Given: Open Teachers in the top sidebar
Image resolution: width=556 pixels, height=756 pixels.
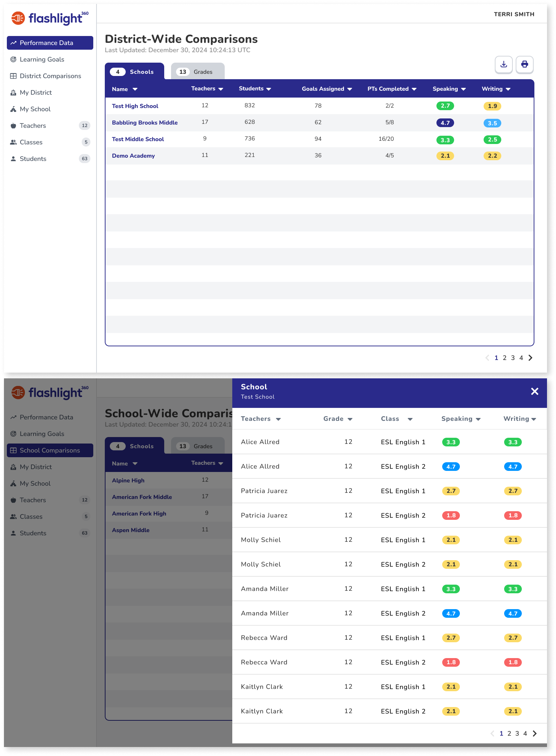Looking at the screenshot, I should (50, 126).
